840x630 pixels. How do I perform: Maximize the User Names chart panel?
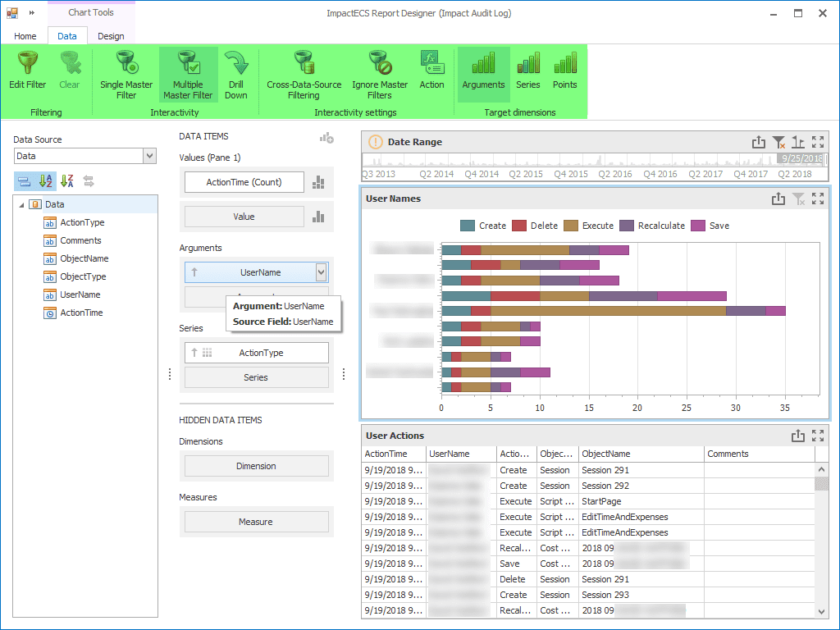click(x=818, y=199)
